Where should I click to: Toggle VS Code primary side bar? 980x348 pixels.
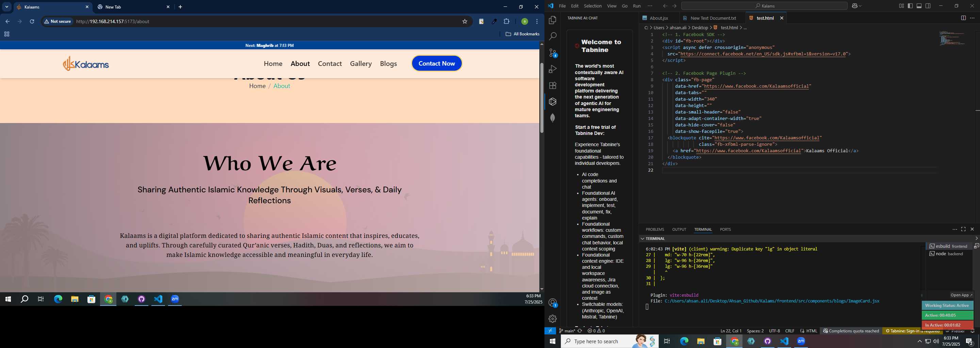(x=910, y=6)
